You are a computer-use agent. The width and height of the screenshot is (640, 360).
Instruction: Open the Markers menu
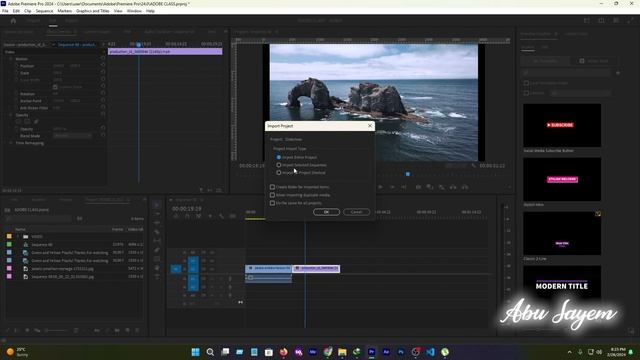(64, 11)
